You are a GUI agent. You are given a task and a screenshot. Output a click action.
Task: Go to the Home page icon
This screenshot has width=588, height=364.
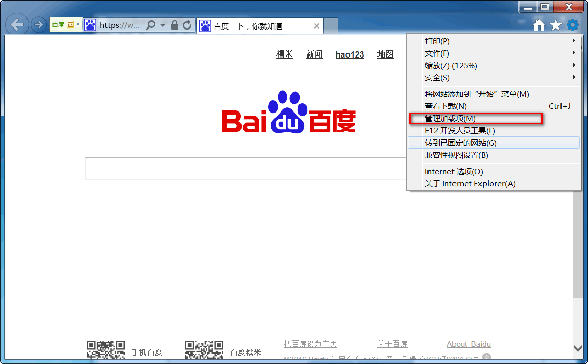coord(539,25)
